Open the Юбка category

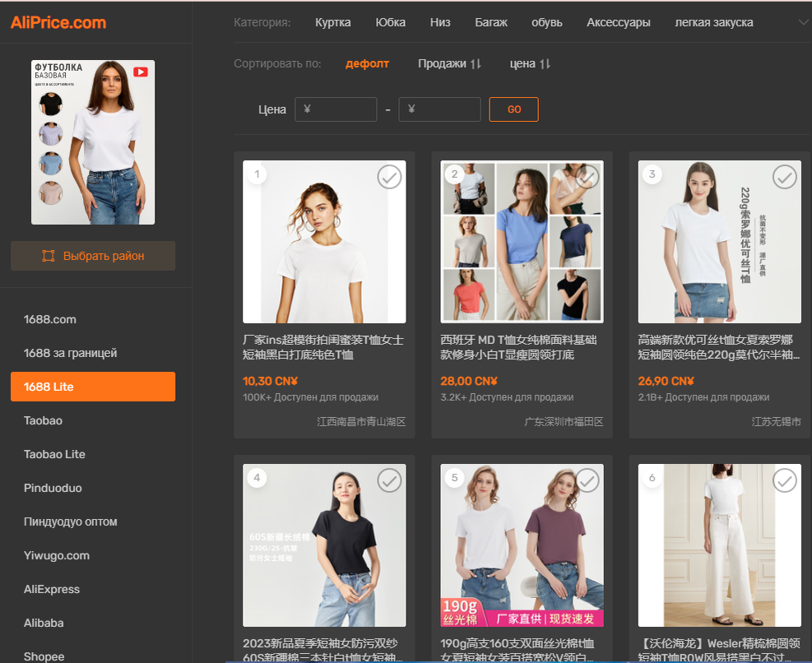click(x=391, y=22)
